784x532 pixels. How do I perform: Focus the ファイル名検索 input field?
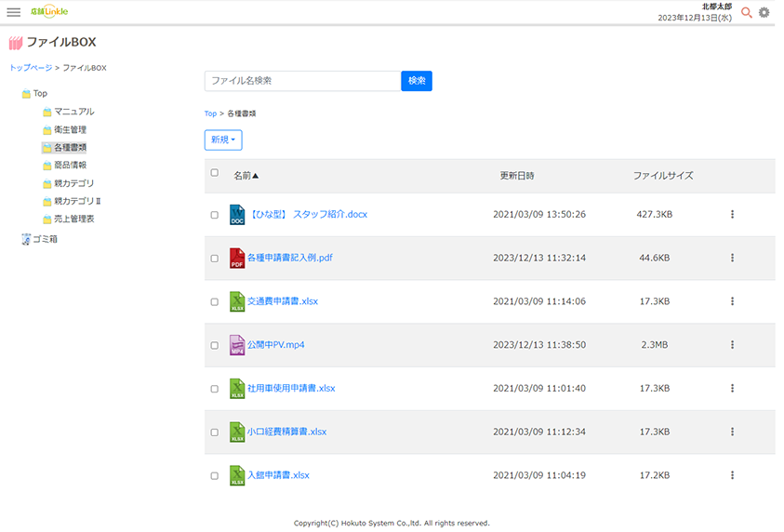tap(303, 81)
